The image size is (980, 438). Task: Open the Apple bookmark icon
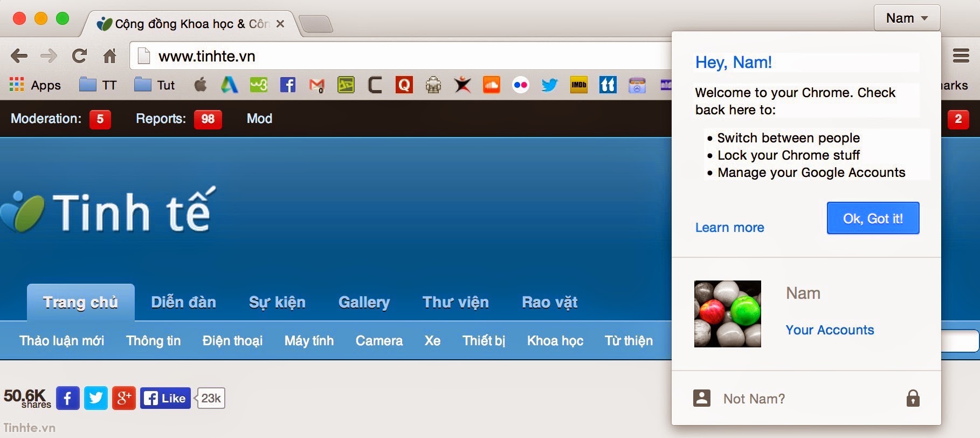(x=201, y=85)
